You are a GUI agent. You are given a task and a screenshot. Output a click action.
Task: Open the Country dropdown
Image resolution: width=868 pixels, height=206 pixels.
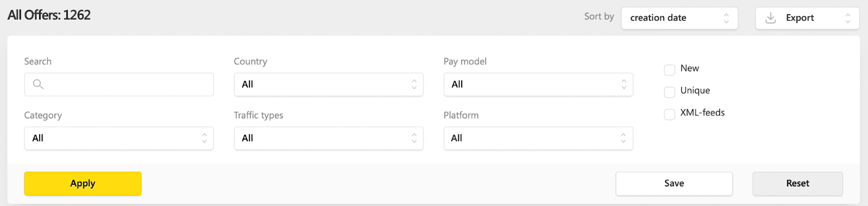click(329, 84)
